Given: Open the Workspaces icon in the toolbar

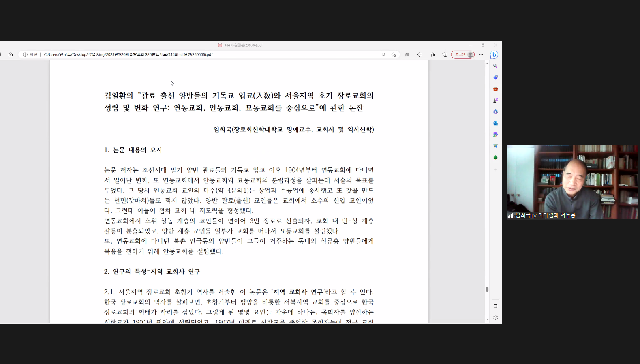Looking at the screenshot, I should [x=407, y=54].
